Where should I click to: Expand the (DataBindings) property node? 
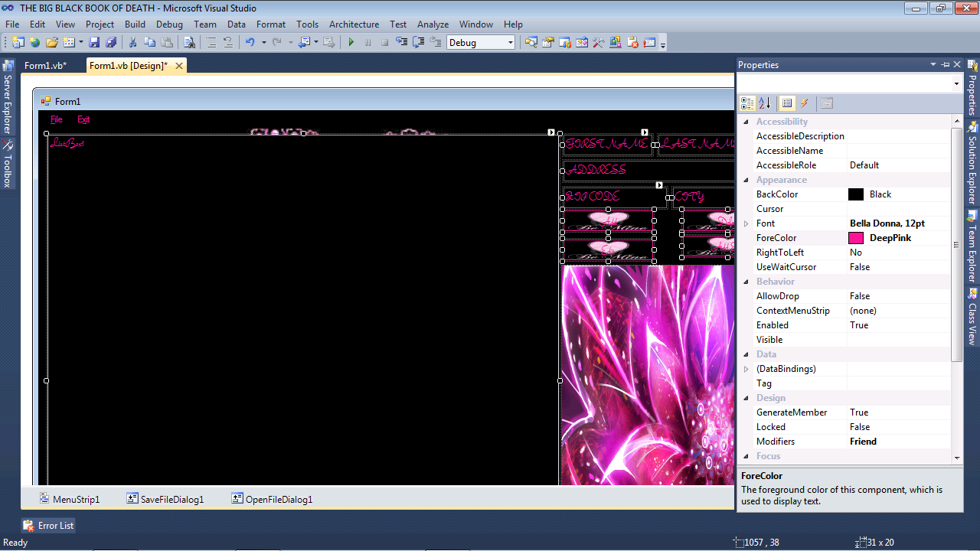tap(746, 369)
